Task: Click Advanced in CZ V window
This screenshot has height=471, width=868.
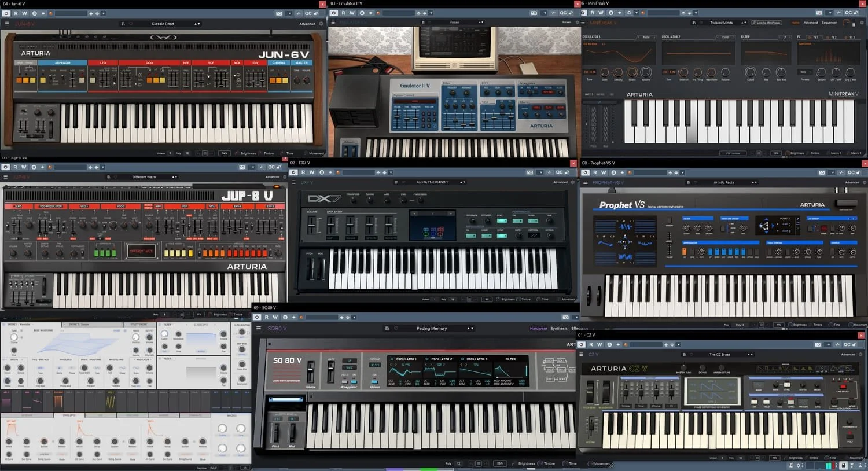Action: tap(848, 354)
